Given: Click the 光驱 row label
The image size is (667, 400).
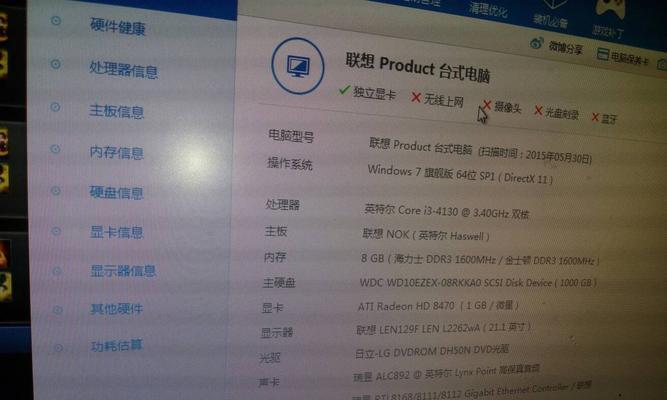Looking at the screenshot, I should [270, 358].
